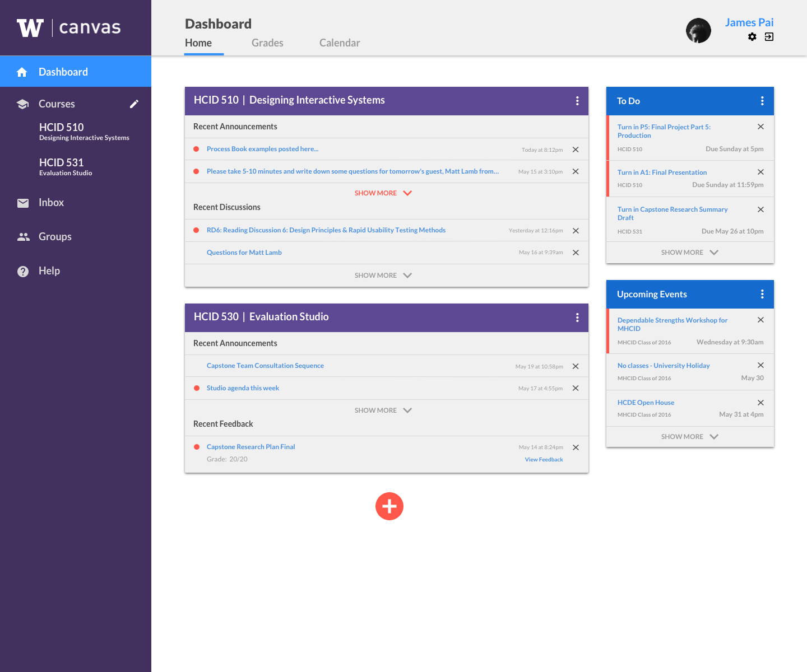
Task: Switch to the Home tab
Action: pyautogui.click(x=198, y=43)
